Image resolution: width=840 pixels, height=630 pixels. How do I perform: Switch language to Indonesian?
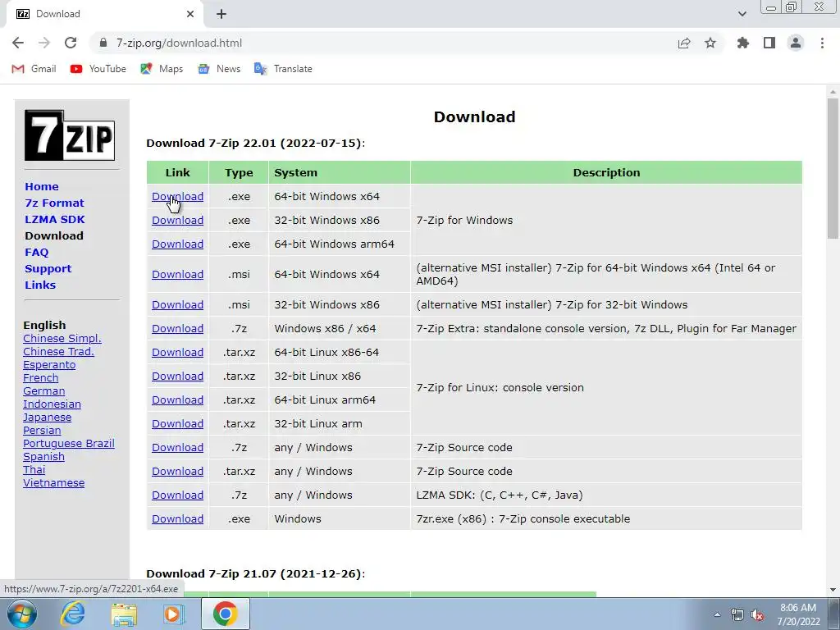tap(52, 404)
